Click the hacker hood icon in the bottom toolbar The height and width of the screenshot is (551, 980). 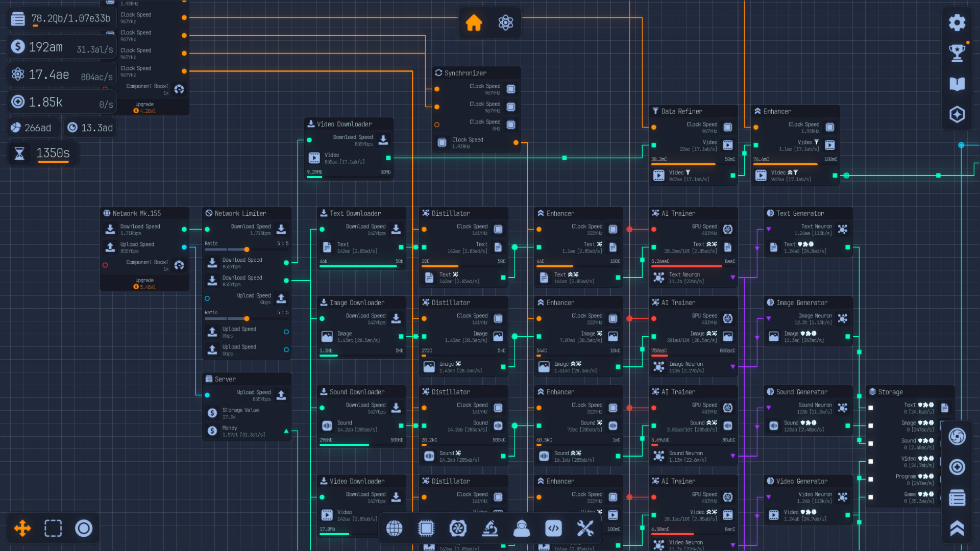pyautogui.click(x=522, y=529)
